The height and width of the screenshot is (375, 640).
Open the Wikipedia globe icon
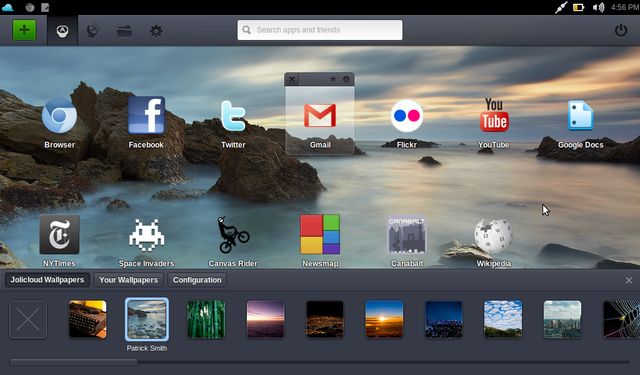point(493,235)
